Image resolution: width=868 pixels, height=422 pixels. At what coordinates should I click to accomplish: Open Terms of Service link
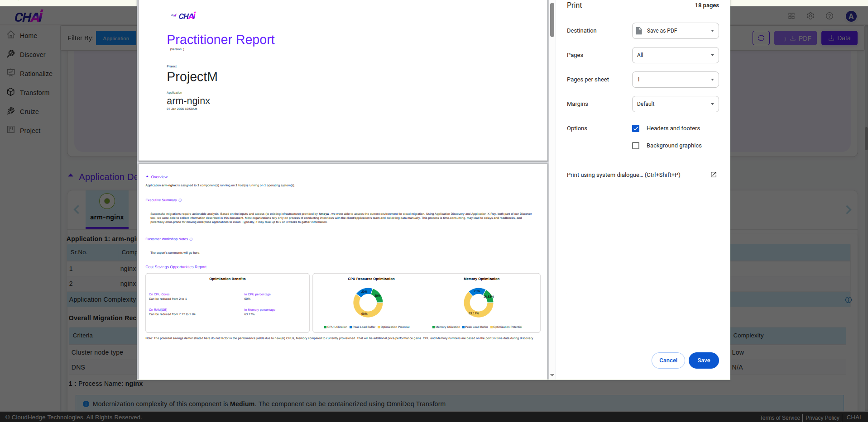780,417
